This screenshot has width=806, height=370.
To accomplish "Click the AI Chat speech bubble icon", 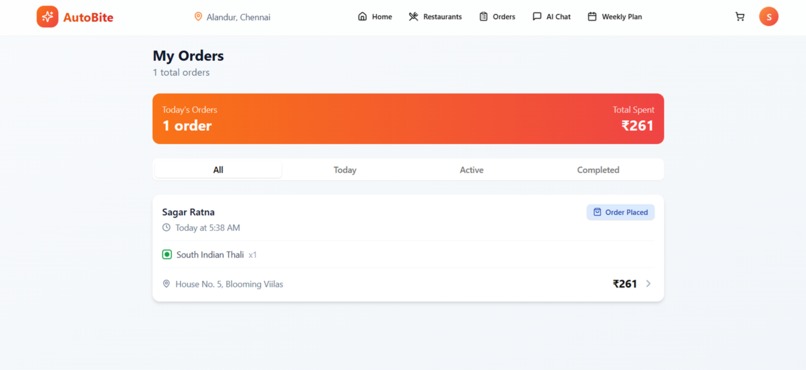I will [537, 16].
